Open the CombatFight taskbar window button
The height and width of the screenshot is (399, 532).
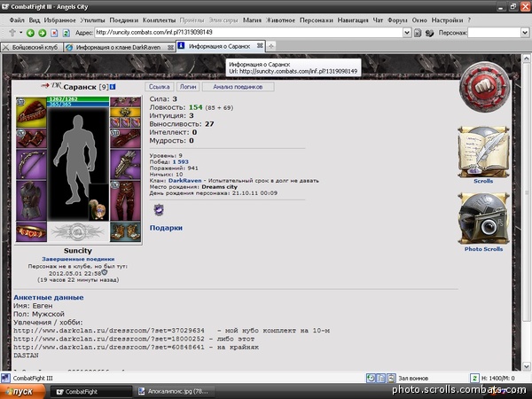tap(91, 392)
